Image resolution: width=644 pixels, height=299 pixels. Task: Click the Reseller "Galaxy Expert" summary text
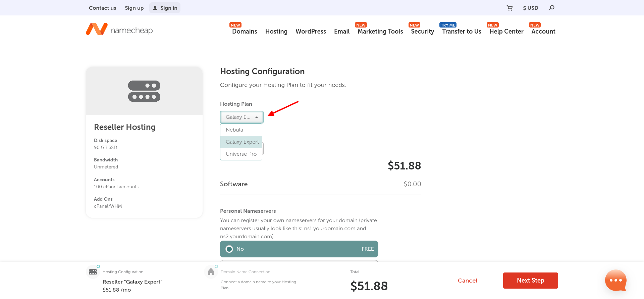pyautogui.click(x=132, y=282)
